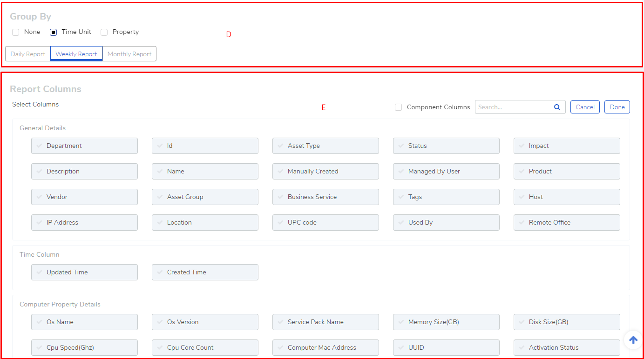Screen dimensions: 644x359
Task: Toggle the Name column
Action: click(x=205, y=171)
